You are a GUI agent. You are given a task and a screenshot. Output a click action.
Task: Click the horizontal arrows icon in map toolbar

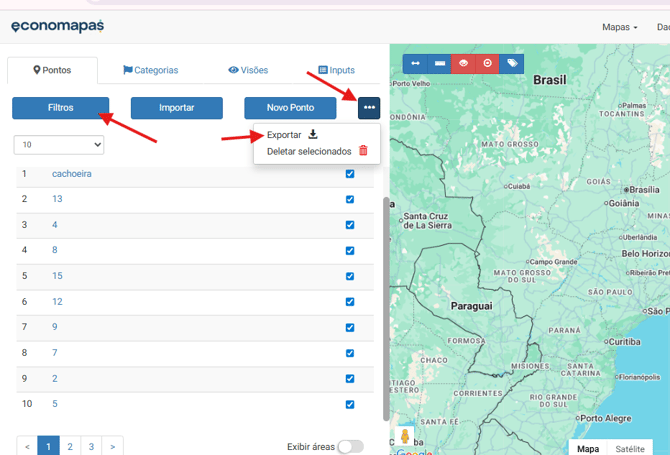(x=415, y=63)
